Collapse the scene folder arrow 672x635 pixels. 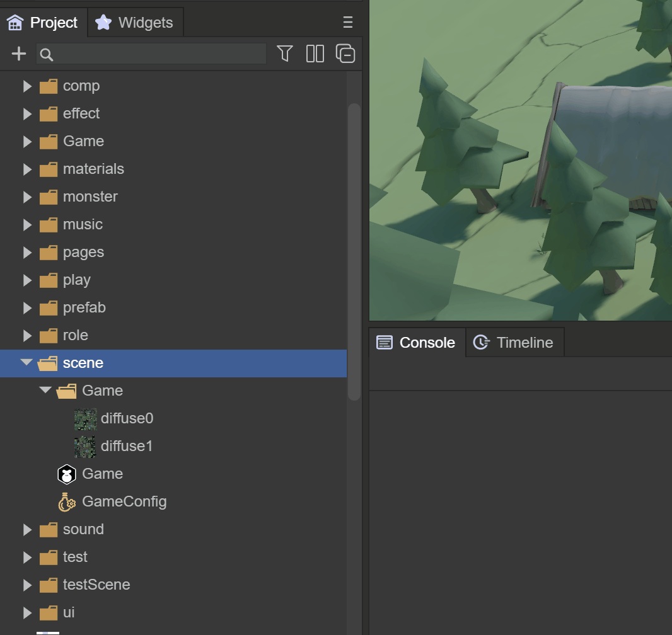(26, 363)
